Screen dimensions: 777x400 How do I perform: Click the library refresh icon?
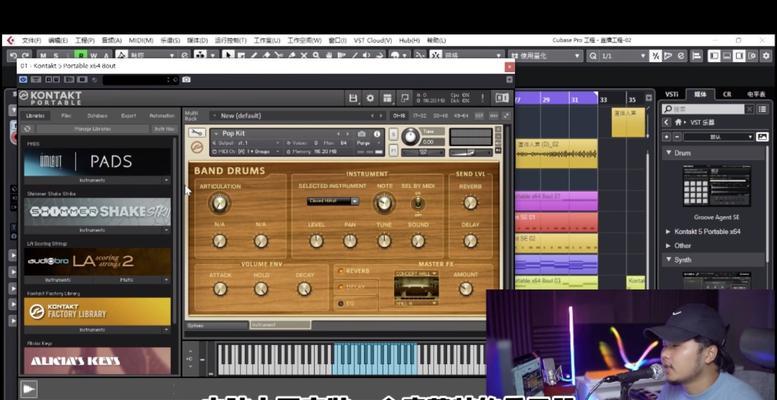[28, 128]
